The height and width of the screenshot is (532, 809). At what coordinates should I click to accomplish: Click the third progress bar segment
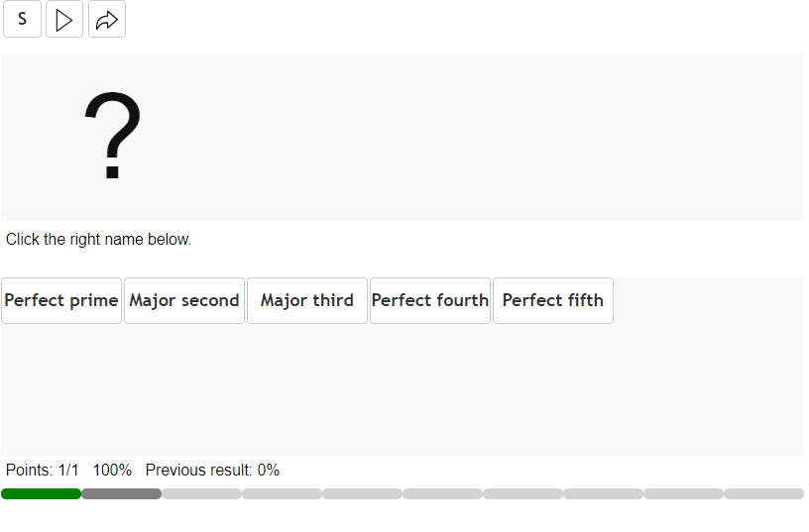201,493
